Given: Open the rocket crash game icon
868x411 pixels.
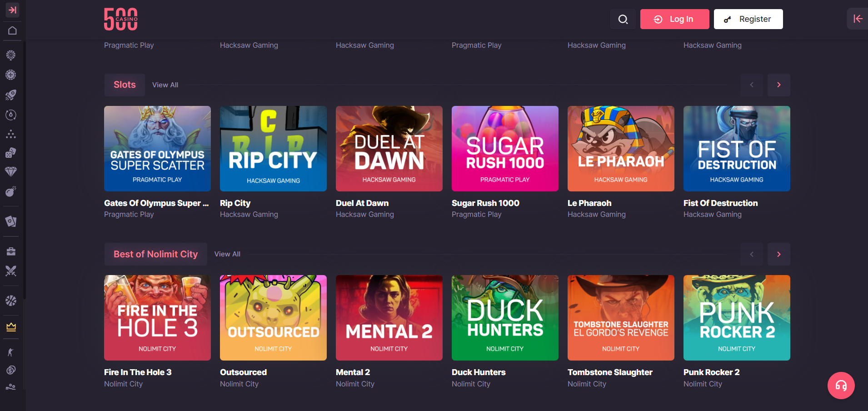Looking at the screenshot, I should tap(11, 95).
